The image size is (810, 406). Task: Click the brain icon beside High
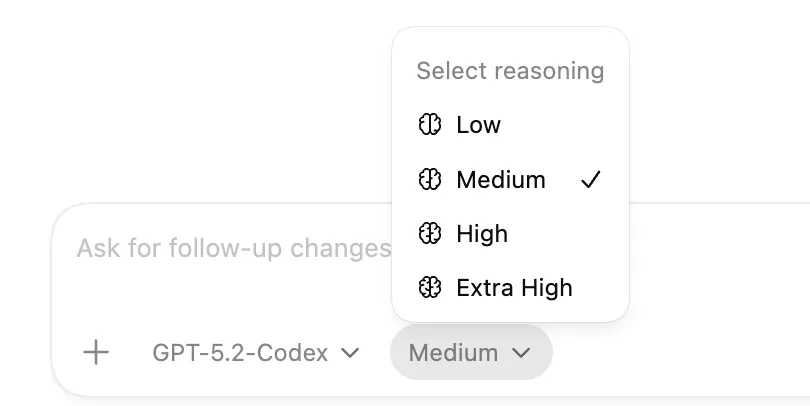(x=430, y=234)
